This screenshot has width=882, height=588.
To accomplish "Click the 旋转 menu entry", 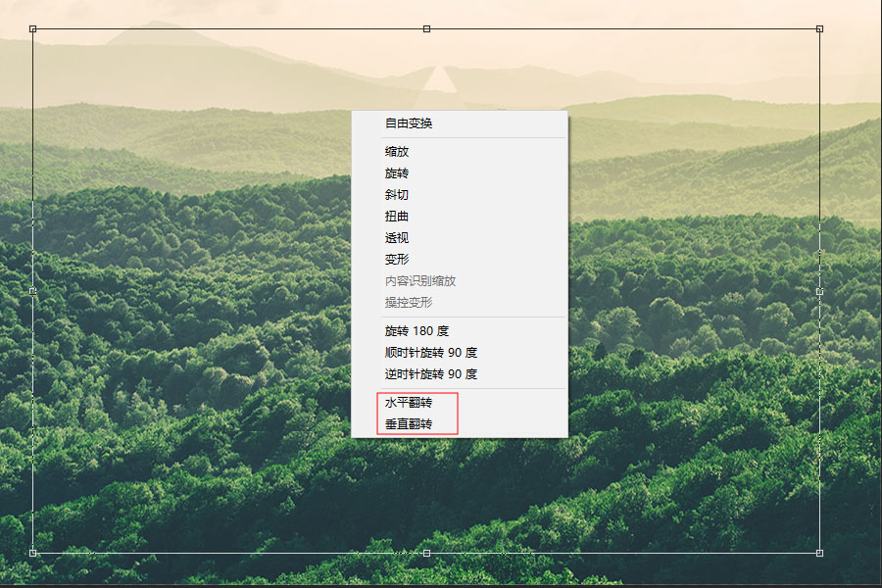I will tap(459, 173).
